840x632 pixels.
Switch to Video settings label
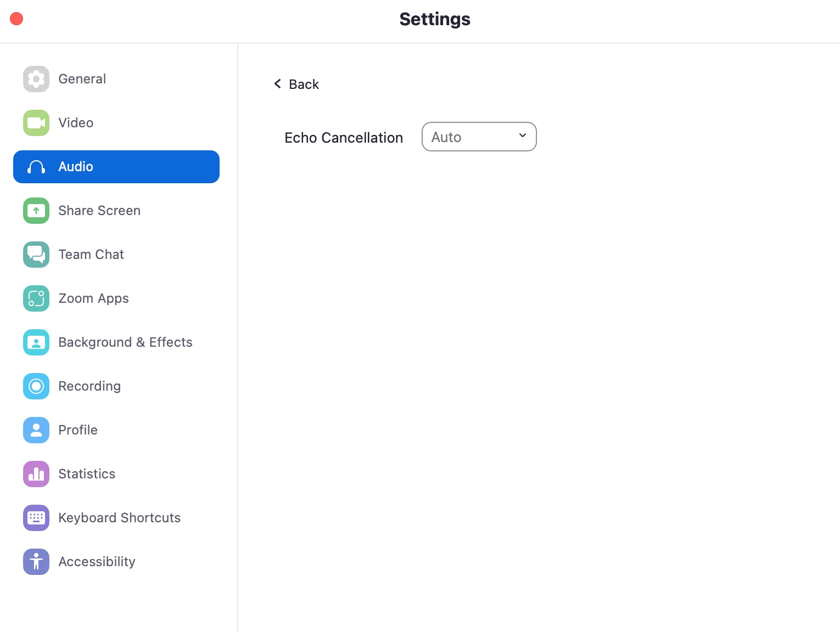click(76, 123)
